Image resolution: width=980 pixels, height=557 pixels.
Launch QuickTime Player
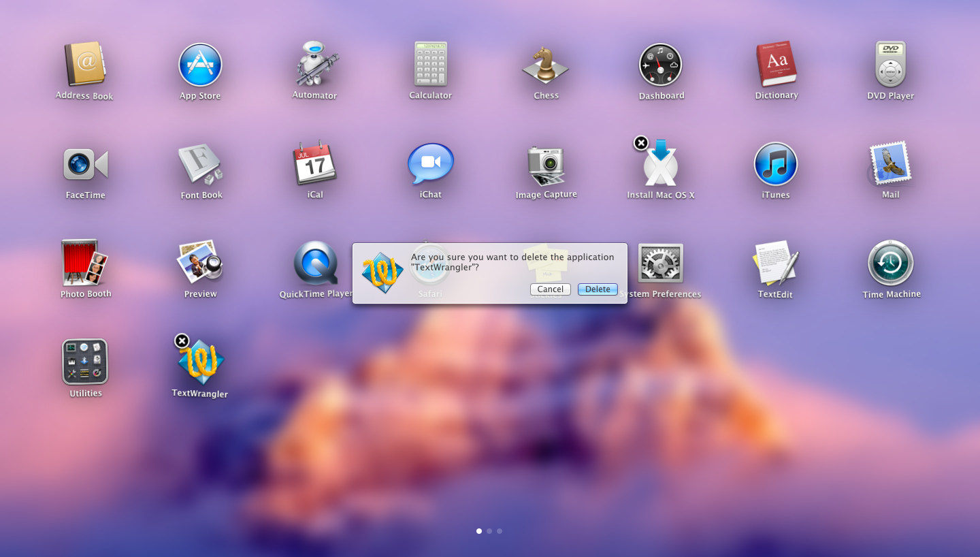click(x=316, y=263)
